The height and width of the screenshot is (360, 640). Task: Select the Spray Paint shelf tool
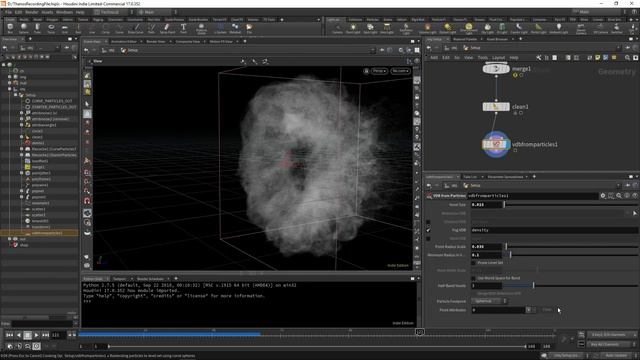pyautogui.click(x=167, y=28)
